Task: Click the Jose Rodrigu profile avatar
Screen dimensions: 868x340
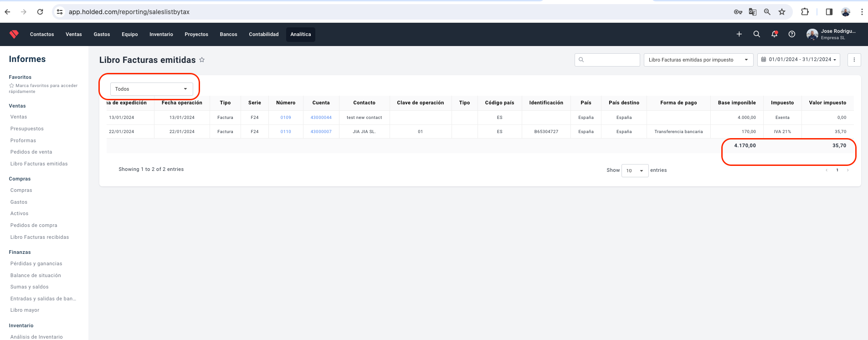Action: pyautogui.click(x=812, y=34)
